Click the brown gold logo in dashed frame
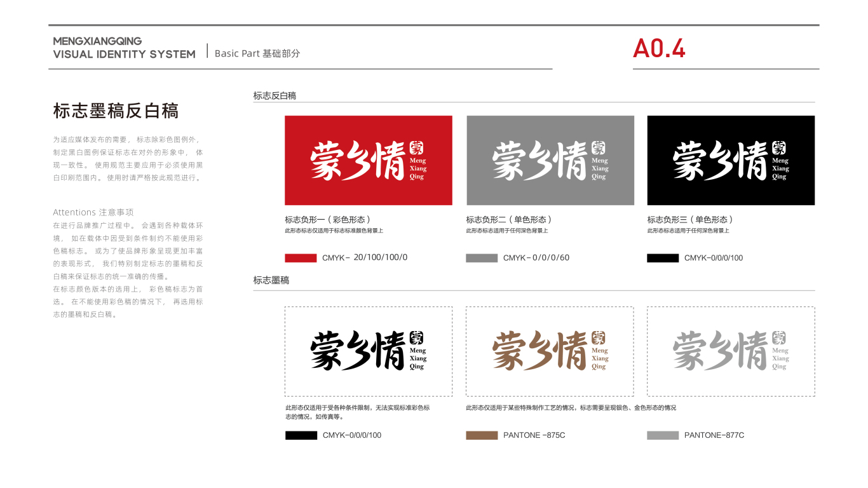 tap(550, 351)
